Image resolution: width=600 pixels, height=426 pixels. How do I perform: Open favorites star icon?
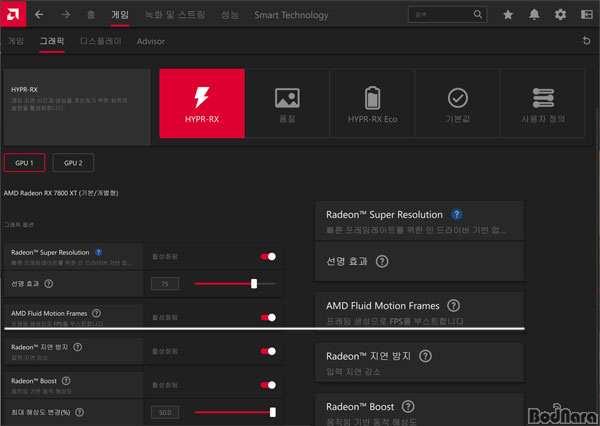pos(508,15)
